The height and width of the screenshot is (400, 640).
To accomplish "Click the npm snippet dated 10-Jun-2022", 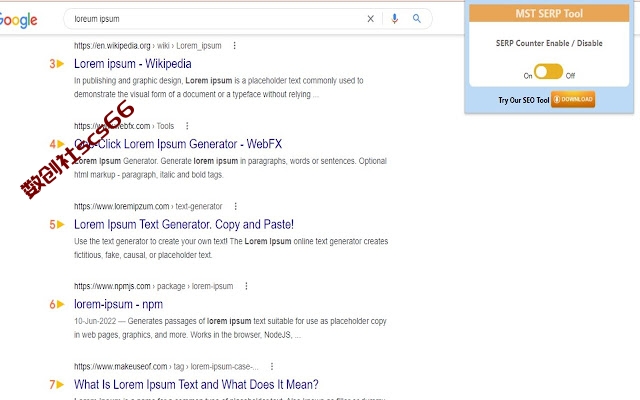I will (x=230, y=328).
